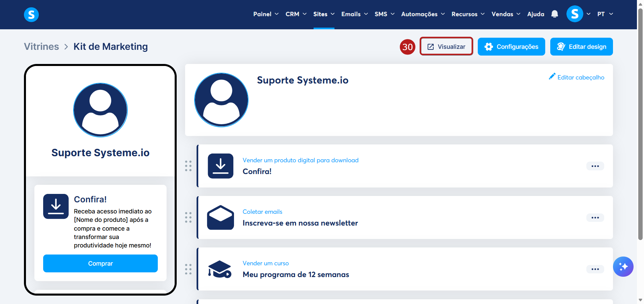Expand the SMS menu
Viewport: 644px width, 304px height.
[x=385, y=14]
